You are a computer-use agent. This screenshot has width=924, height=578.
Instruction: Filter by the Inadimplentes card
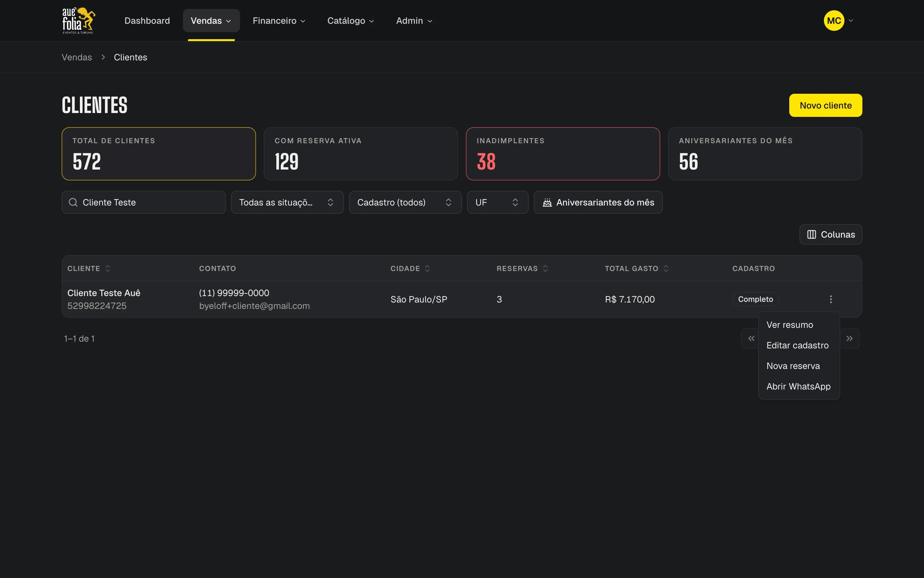point(563,154)
